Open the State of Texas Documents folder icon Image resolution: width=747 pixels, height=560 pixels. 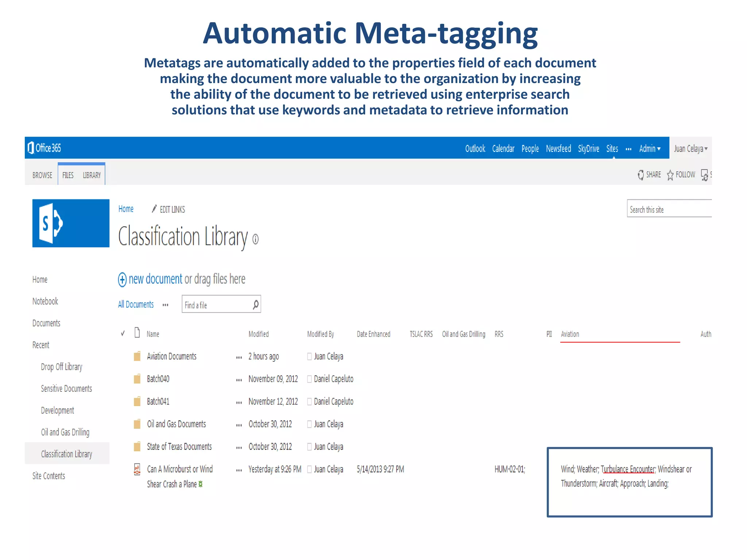tap(137, 447)
